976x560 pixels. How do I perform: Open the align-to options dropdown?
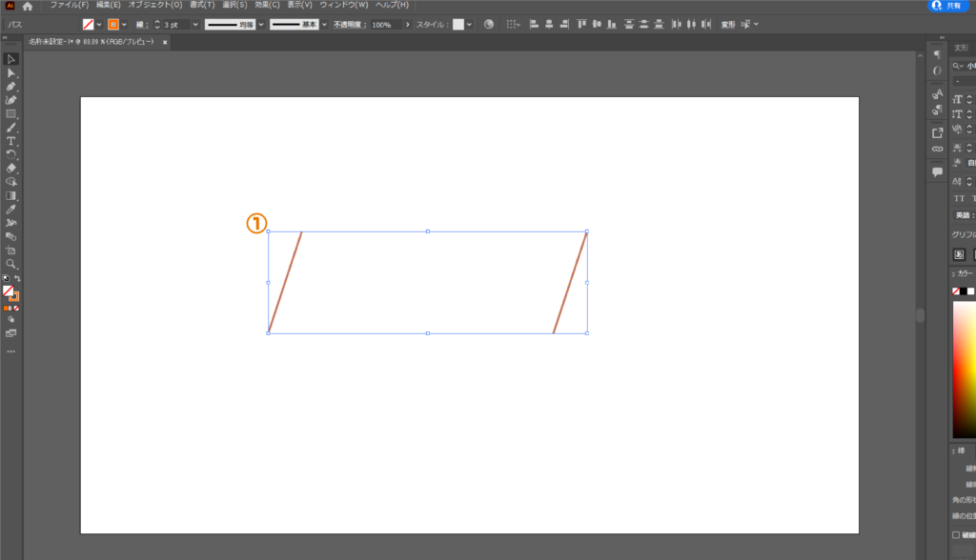pyautogui.click(x=513, y=24)
